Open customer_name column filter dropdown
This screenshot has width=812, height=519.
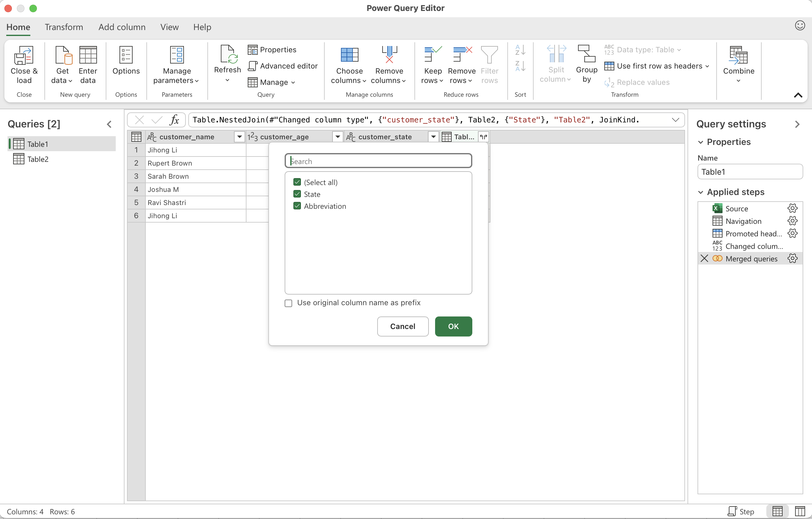coord(239,137)
